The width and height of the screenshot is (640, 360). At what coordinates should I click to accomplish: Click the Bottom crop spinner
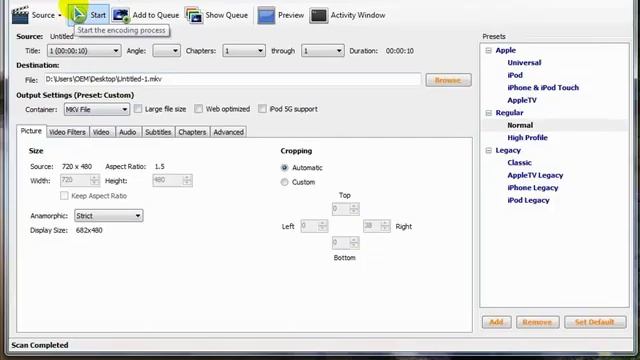[x=345, y=243]
